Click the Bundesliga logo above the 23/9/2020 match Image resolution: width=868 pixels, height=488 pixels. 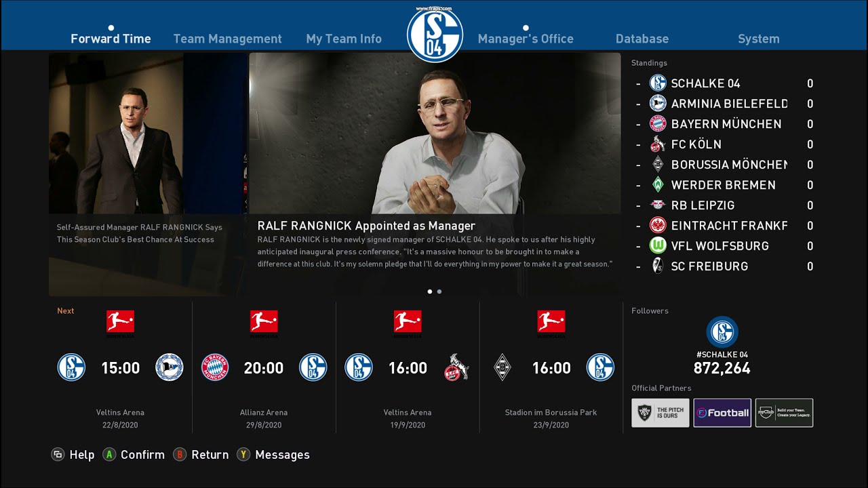pyautogui.click(x=551, y=323)
